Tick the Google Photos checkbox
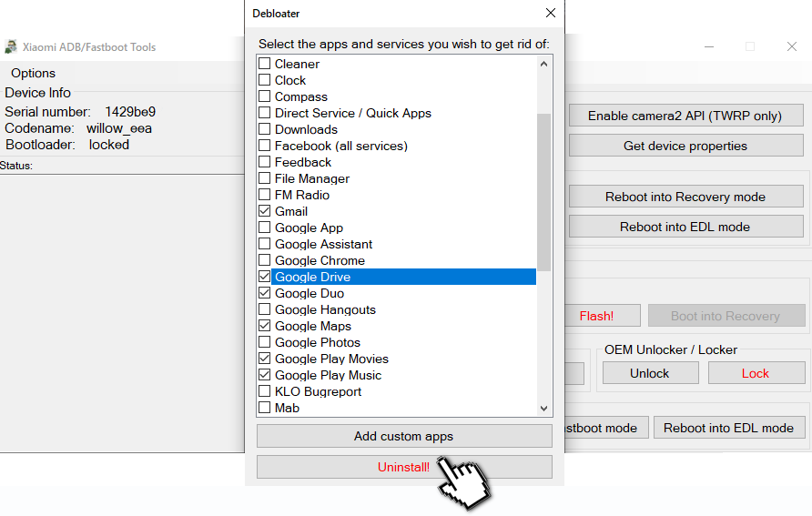Viewport: 812px width, 516px height. pyautogui.click(x=264, y=342)
